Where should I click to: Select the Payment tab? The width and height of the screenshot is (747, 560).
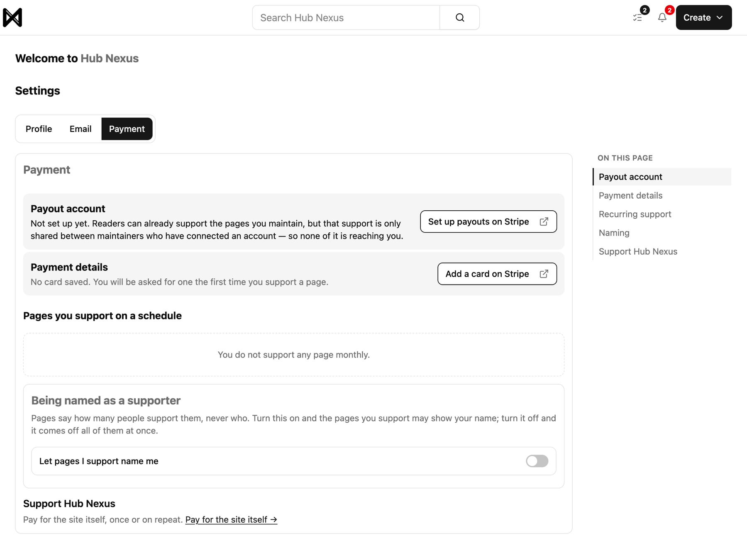pyautogui.click(x=127, y=129)
